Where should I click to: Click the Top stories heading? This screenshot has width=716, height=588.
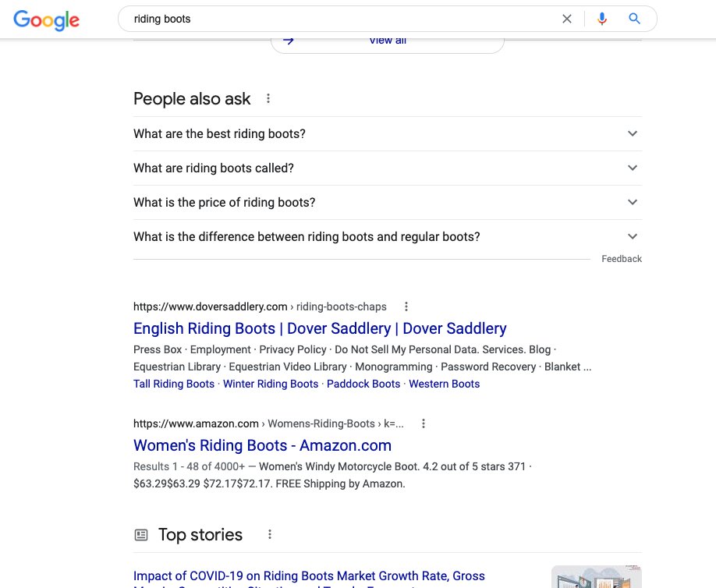(x=200, y=535)
